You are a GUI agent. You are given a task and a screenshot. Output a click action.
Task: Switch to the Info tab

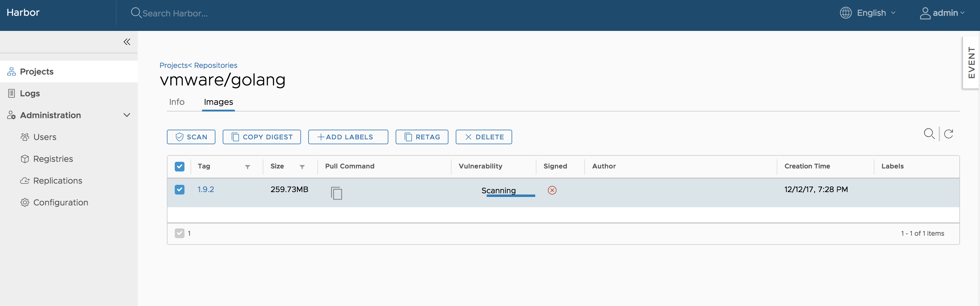pos(177,102)
